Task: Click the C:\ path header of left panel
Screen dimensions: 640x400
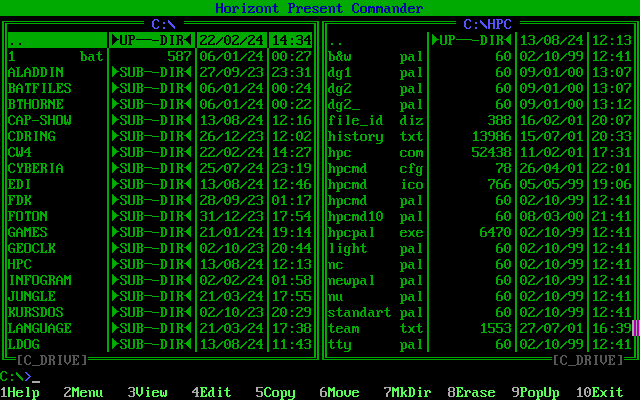Action: pyautogui.click(x=163, y=24)
